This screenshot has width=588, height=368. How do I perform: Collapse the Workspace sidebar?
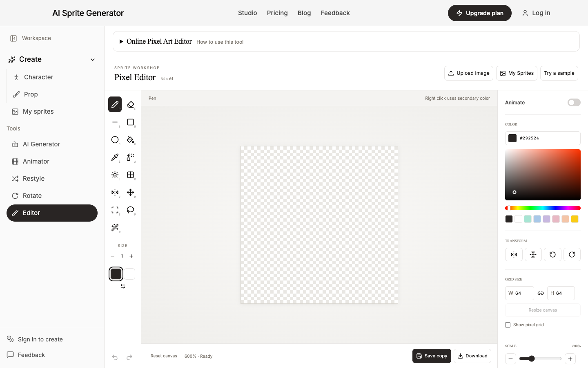[13, 38]
